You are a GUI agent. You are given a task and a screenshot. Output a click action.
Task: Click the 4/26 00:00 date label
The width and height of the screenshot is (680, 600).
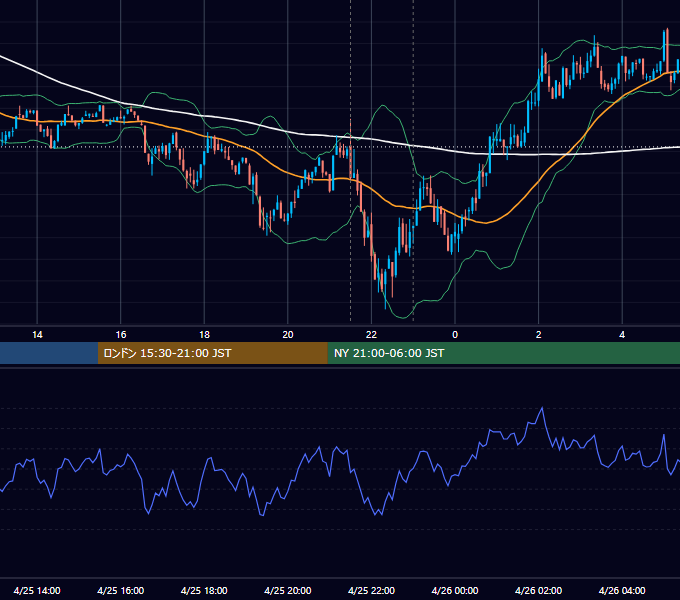click(x=455, y=590)
